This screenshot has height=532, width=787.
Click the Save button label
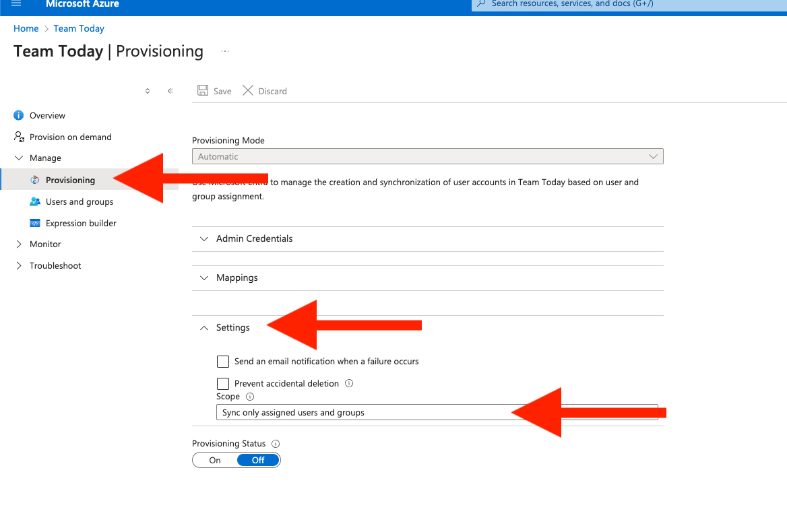click(x=222, y=92)
